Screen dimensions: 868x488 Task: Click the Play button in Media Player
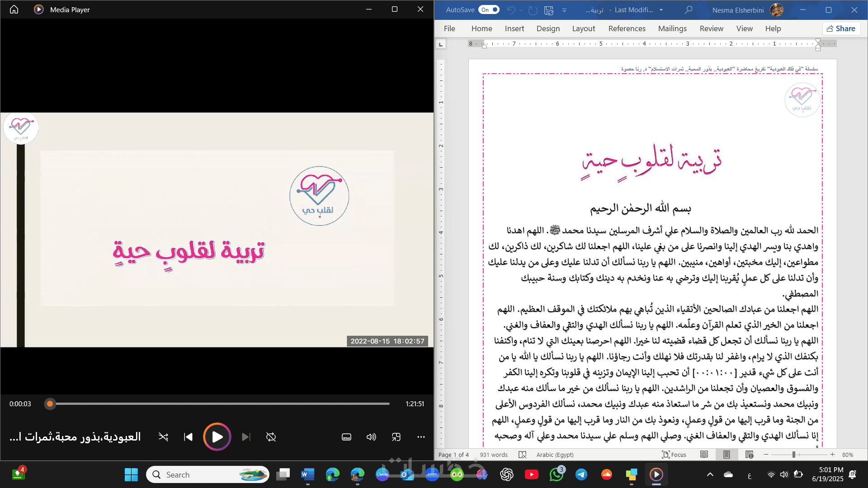coord(217,437)
